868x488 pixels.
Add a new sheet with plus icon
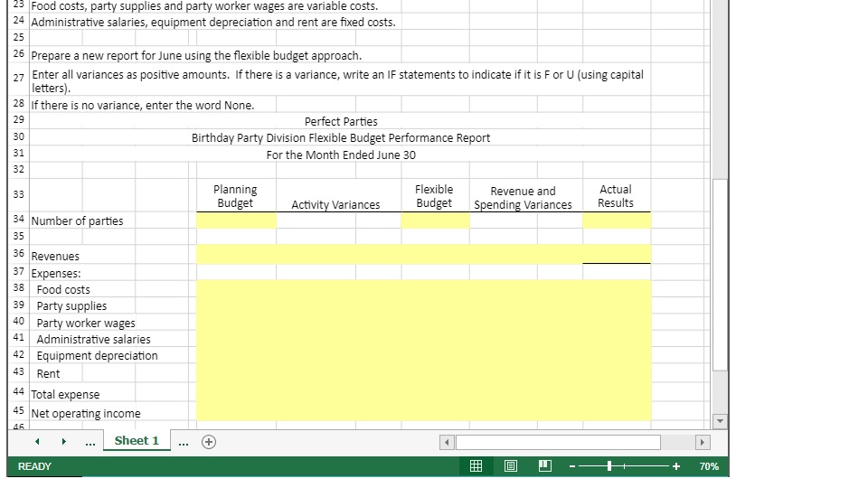[209, 442]
